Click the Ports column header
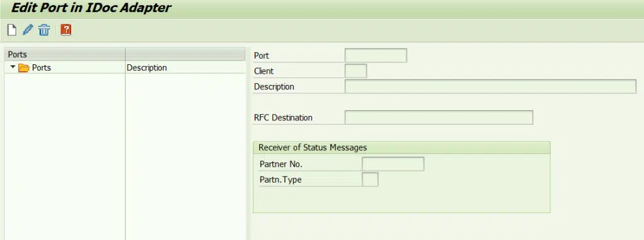 pos(65,54)
